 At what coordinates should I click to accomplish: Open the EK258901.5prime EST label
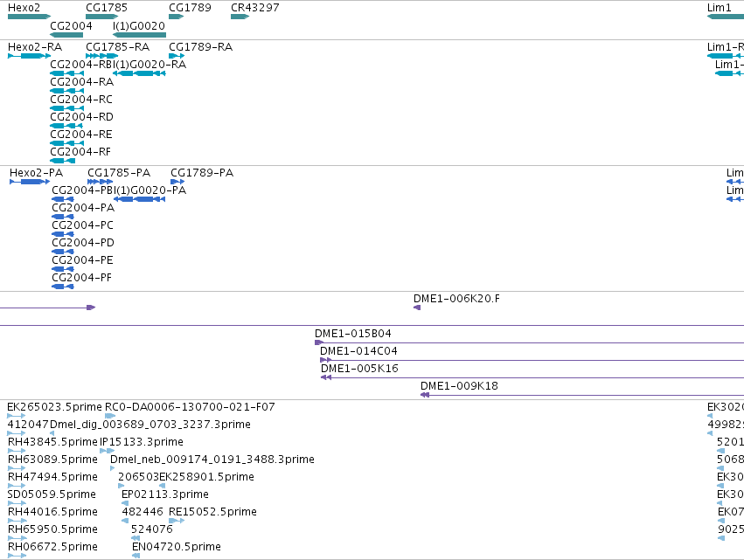(x=206, y=478)
